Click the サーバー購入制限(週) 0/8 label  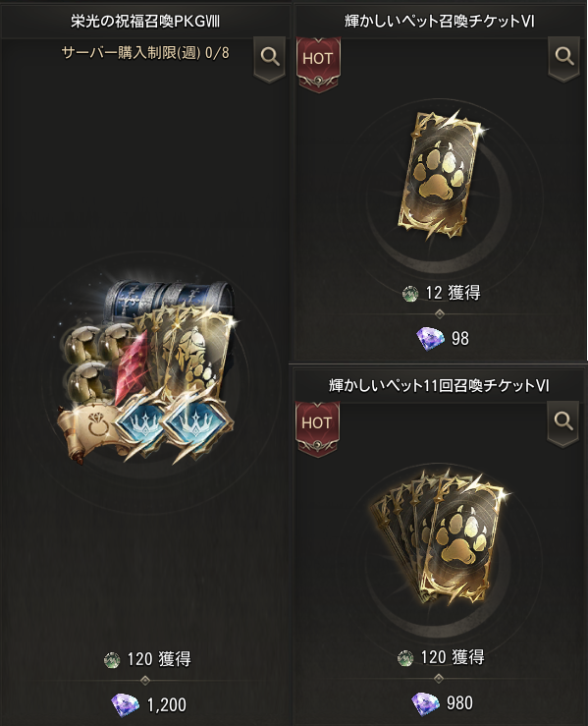click(x=145, y=53)
